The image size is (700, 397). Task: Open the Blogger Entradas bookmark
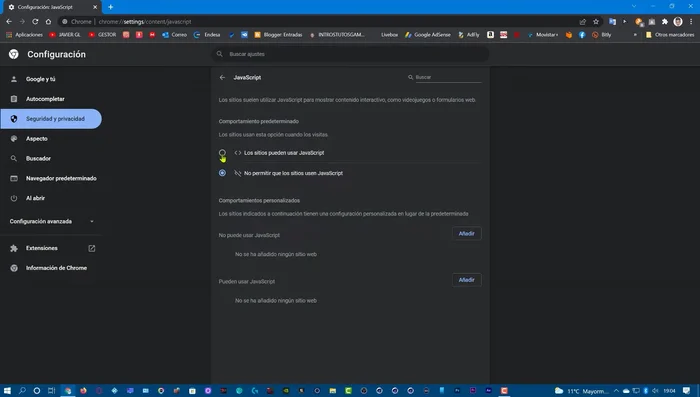click(278, 34)
